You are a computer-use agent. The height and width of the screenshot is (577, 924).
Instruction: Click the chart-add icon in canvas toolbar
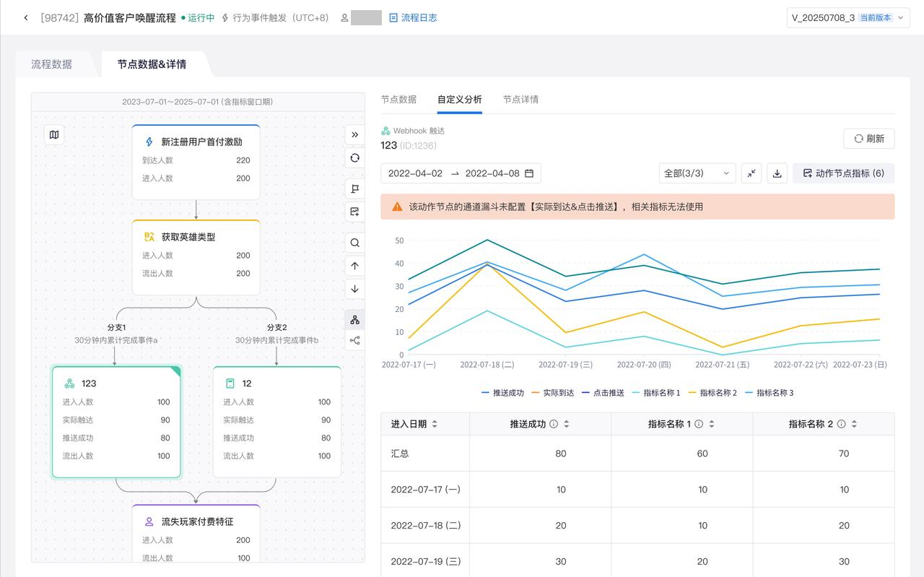(354, 212)
